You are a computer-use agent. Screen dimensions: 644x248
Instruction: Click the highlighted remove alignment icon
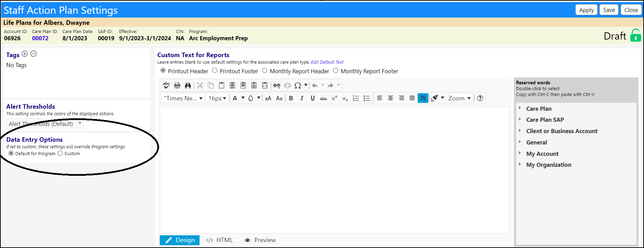coord(423,98)
